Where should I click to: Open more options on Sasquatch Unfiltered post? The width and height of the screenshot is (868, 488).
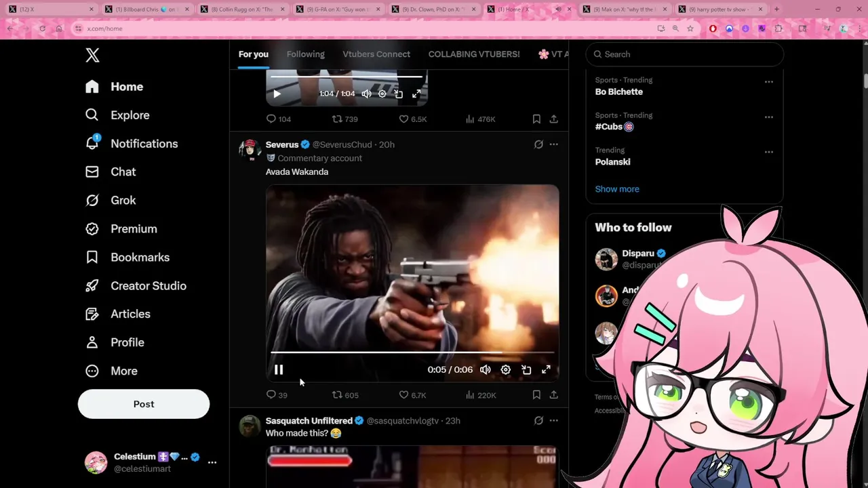coord(554,421)
